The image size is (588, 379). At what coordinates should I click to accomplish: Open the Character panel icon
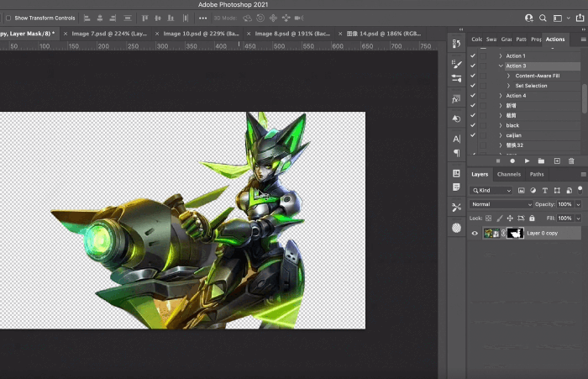coord(456,139)
